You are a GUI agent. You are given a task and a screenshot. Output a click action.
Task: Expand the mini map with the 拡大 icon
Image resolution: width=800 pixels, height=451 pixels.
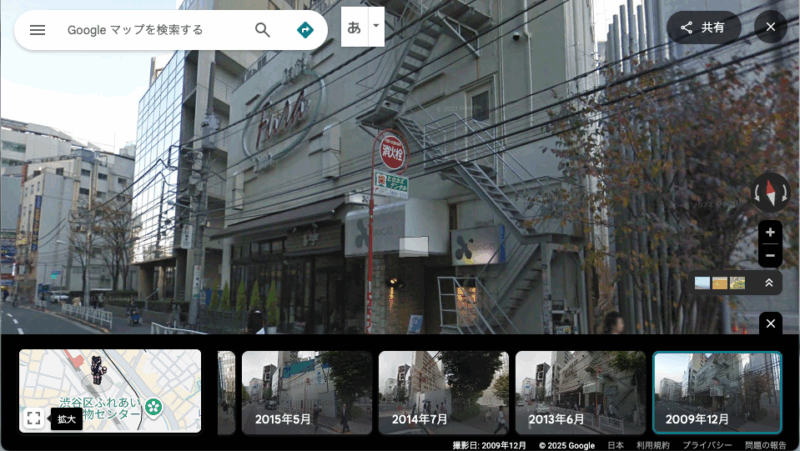(34, 418)
